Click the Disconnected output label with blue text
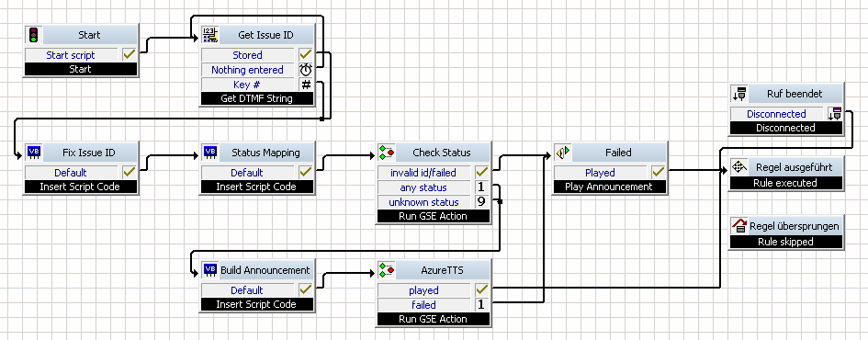The width and height of the screenshot is (868, 340). 776,114
